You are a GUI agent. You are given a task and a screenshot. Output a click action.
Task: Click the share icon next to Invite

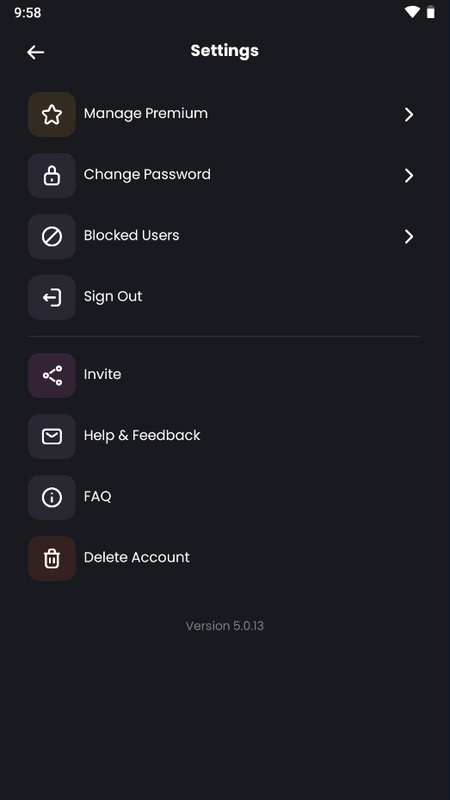(x=52, y=376)
